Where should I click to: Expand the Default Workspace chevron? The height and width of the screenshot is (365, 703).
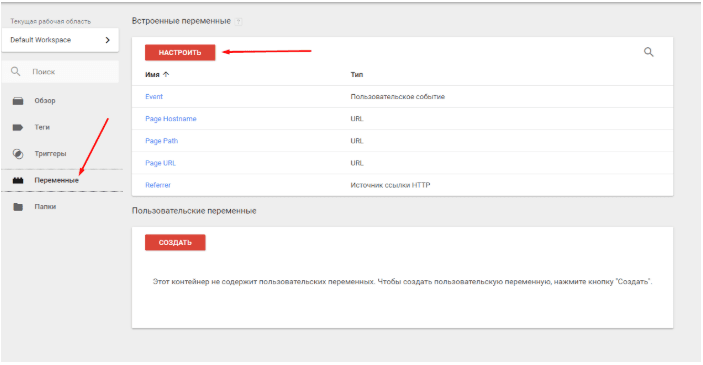tap(108, 40)
